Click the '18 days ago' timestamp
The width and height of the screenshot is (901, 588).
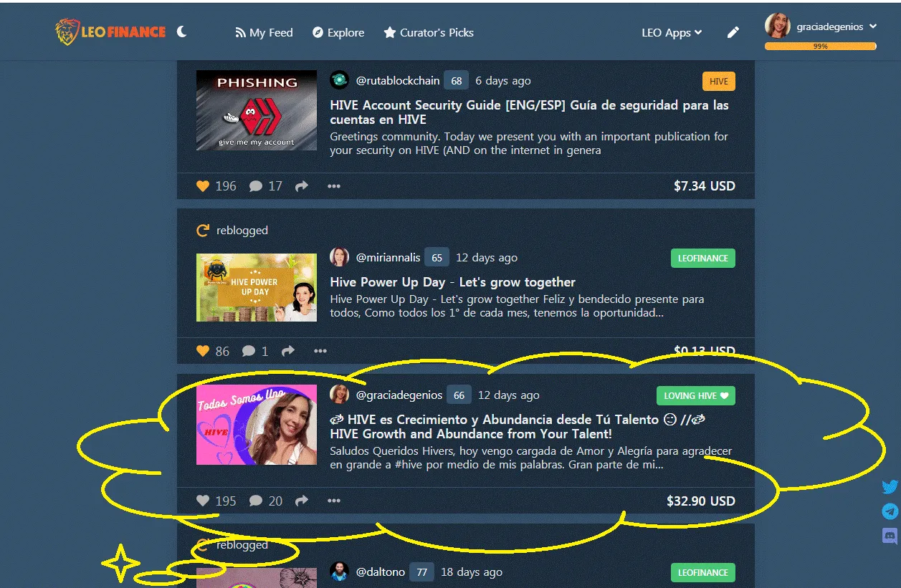(472, 572)
